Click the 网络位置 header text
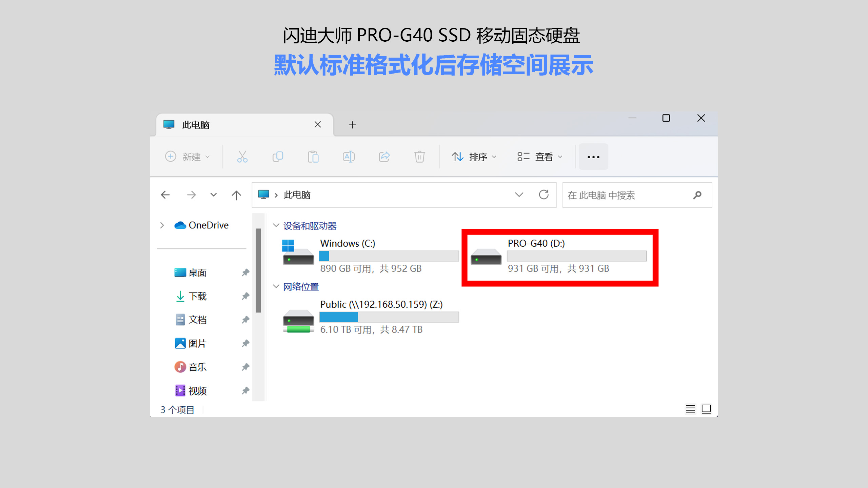The width and height of the screenshot is (868, 488). (301, 287)
